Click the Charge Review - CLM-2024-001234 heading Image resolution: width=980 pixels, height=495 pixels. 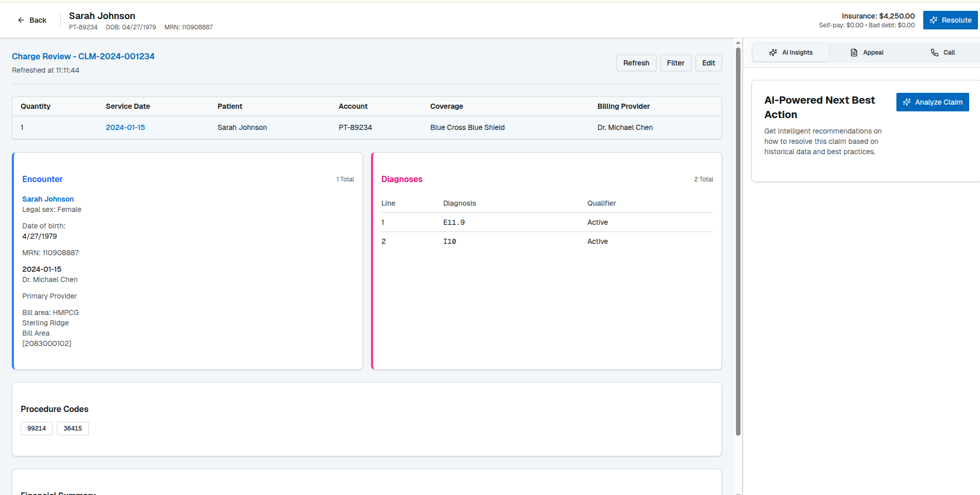83,56
